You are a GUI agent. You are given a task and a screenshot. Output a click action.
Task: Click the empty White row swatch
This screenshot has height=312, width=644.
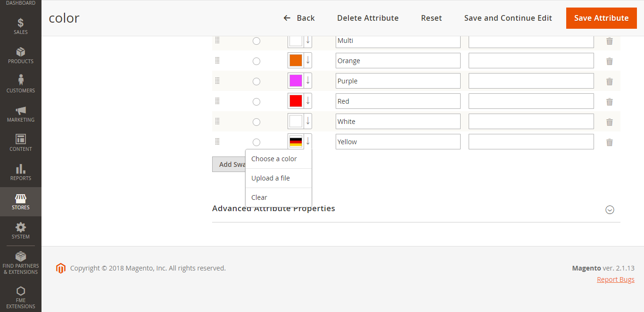point(296,121)
